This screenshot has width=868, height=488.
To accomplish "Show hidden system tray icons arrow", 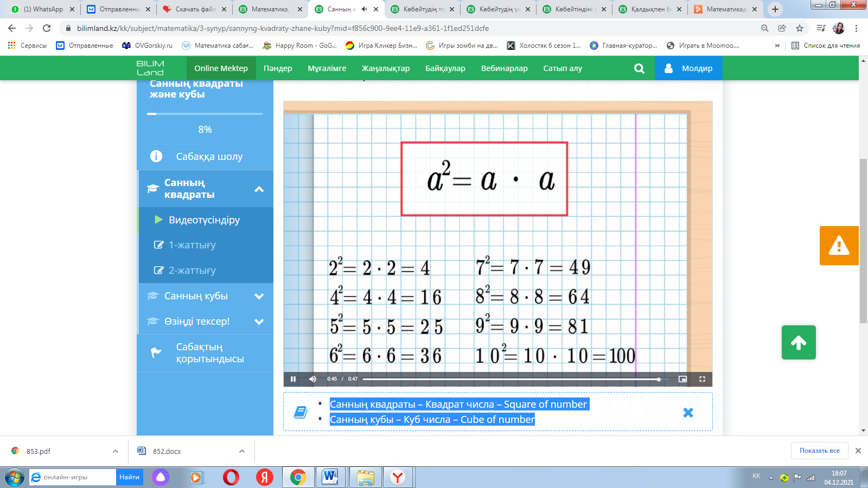I will point(771,478).
